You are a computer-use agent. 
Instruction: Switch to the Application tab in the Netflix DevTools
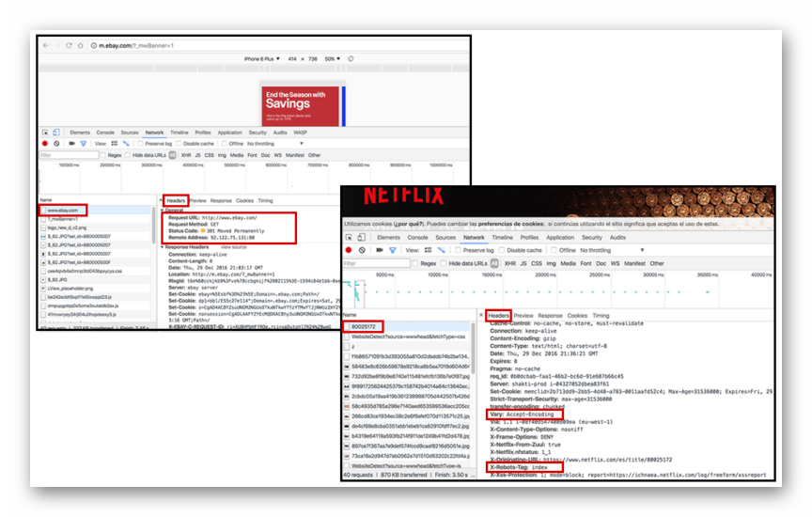point(560,237)
